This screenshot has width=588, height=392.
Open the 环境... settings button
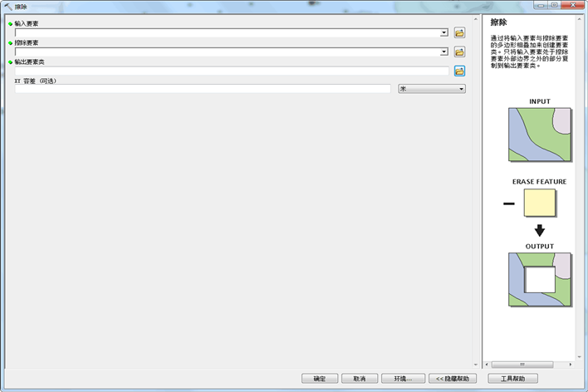click(403, 379)
